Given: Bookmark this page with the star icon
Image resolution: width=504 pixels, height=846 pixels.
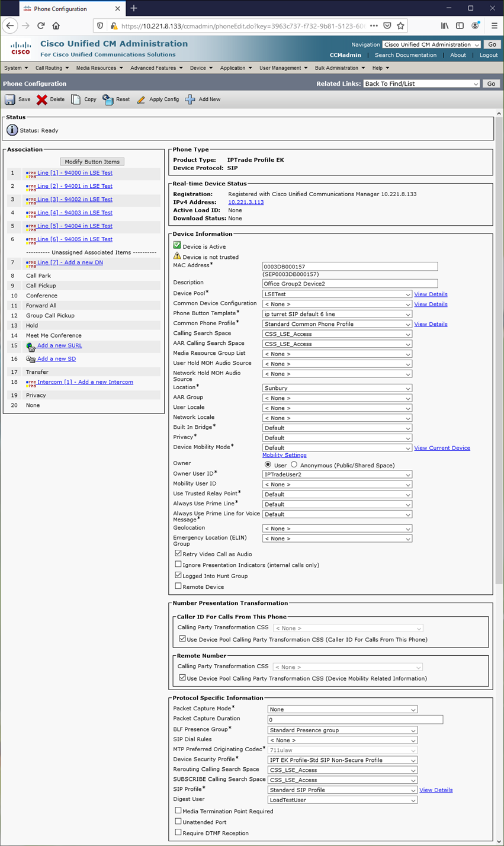Looking at the screenshot, I should click(401, 26).
